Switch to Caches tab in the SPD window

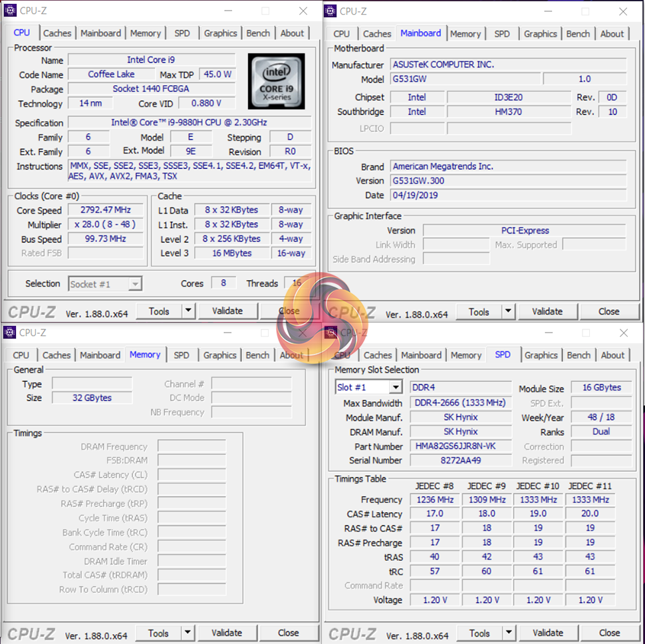pyautogui.click(x=378, y=355)
